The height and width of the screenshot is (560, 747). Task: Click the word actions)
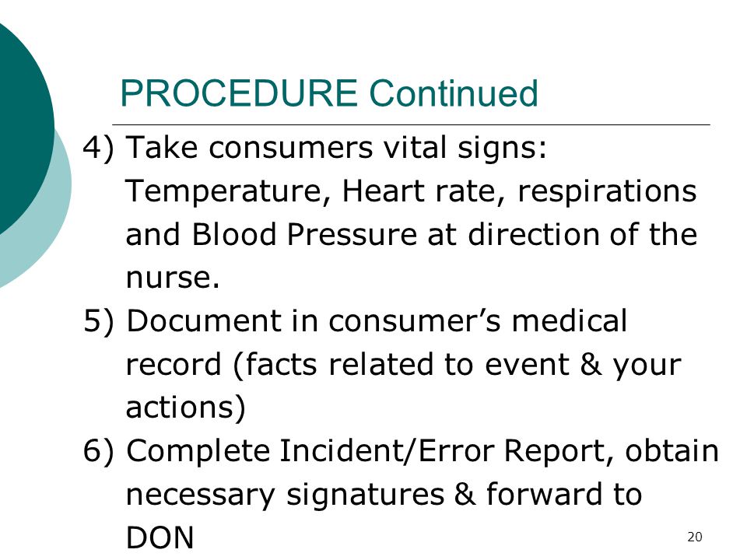186,408
